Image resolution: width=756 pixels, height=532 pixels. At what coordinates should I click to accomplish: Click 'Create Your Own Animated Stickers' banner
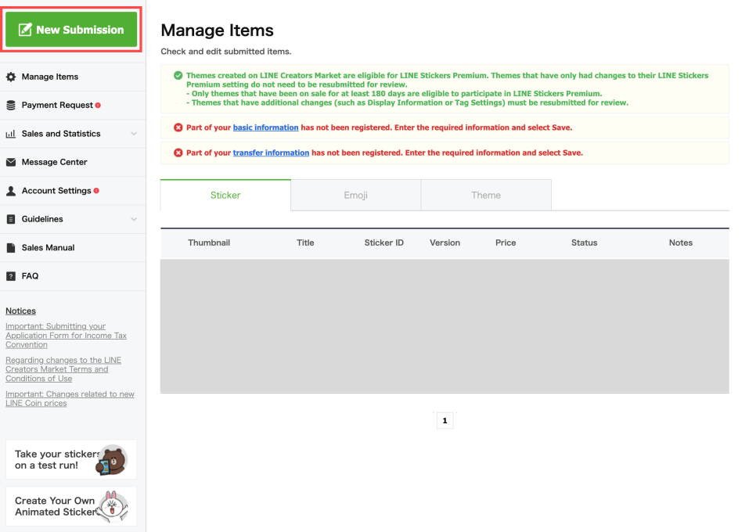click(71, 506)
